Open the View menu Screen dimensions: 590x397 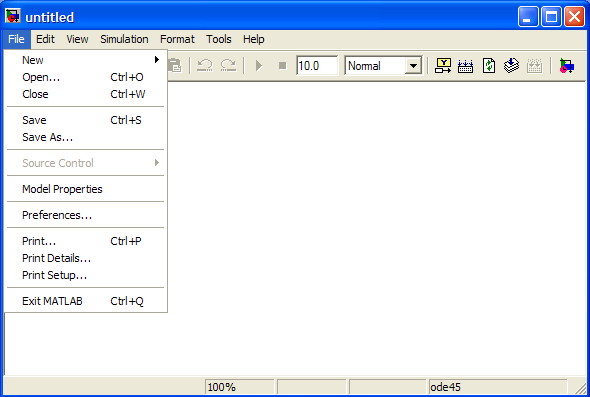tap(77, 39)
